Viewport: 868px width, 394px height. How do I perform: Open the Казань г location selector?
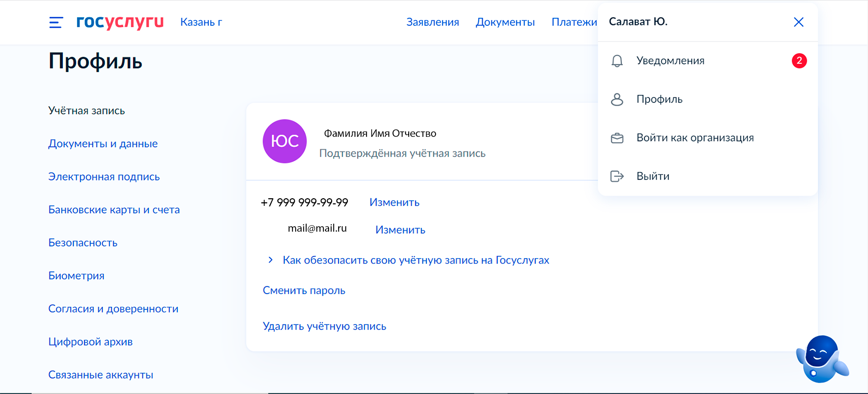[x=201, y=22]
